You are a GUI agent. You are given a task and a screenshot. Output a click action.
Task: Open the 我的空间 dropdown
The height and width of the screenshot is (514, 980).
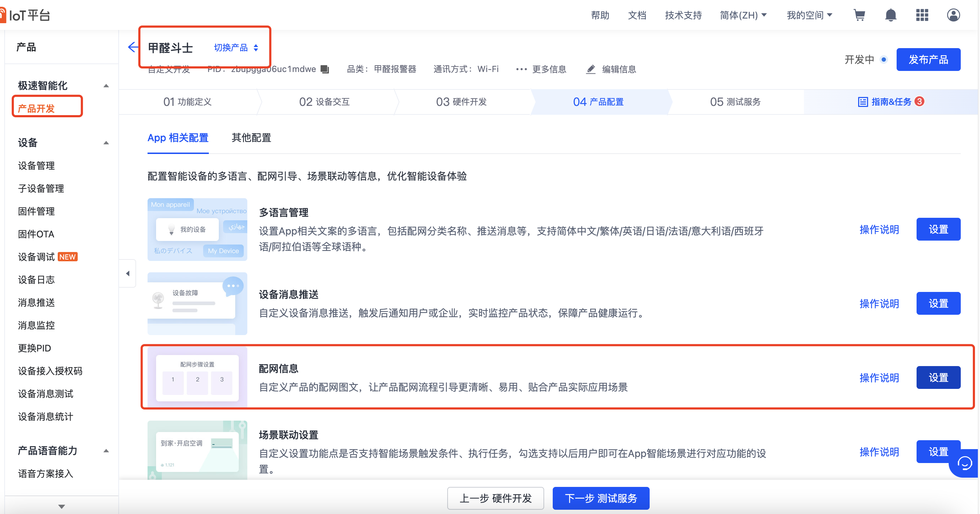[x=810, y=15]
